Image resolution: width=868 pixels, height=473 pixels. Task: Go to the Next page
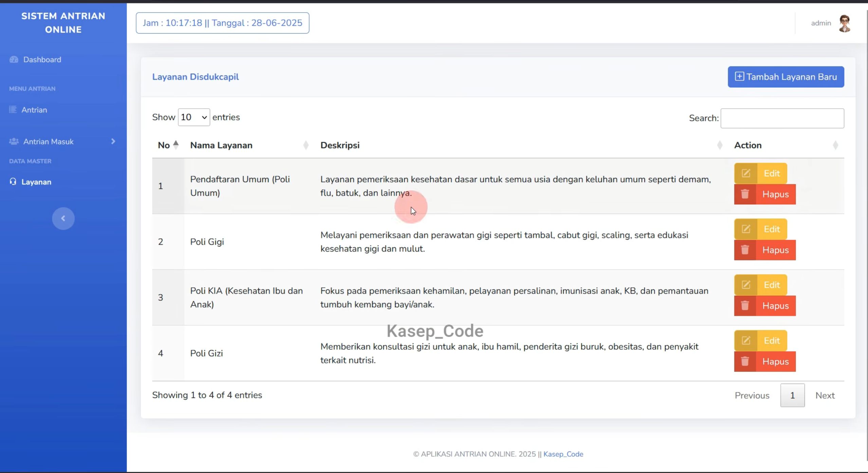pos(825,395)
